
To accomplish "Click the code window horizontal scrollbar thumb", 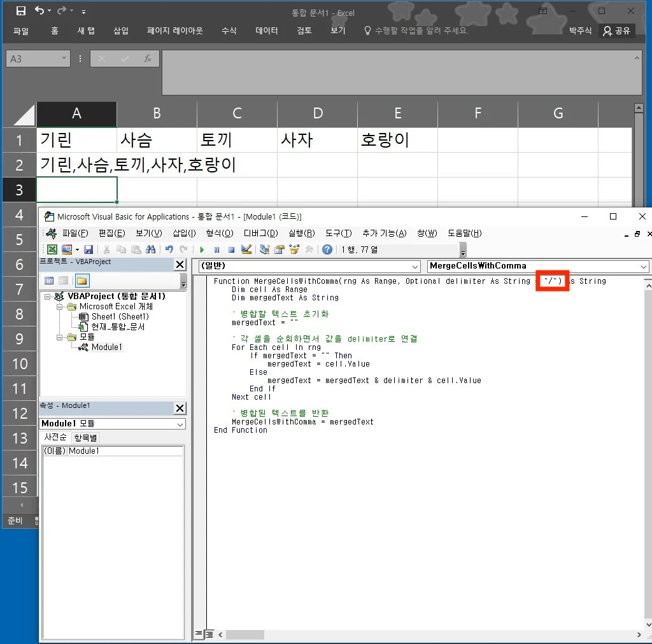I will point(245,635).
